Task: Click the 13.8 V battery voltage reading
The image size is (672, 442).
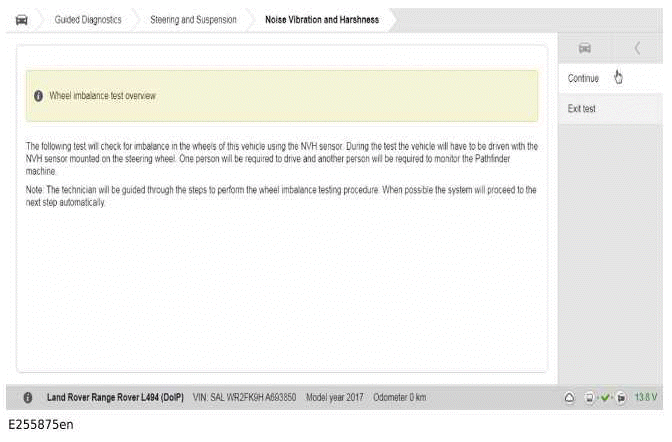Action: (647, 397)
